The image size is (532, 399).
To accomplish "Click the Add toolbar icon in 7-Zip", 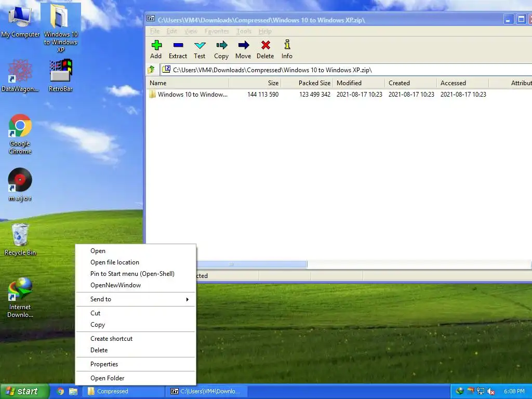I will click(x=156, y=49).
